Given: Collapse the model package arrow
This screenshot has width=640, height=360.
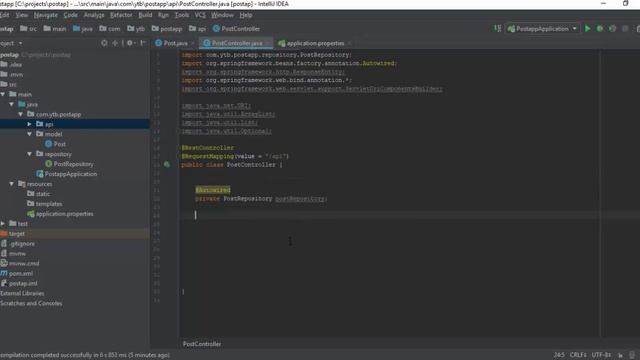Looking at the screenshot, I should [x=29, y=134].
